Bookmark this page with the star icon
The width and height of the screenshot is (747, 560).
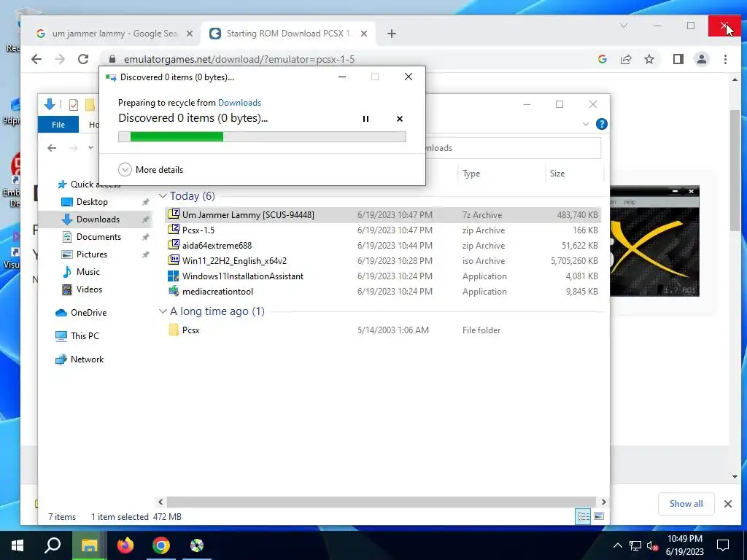(x=649, y=60)
